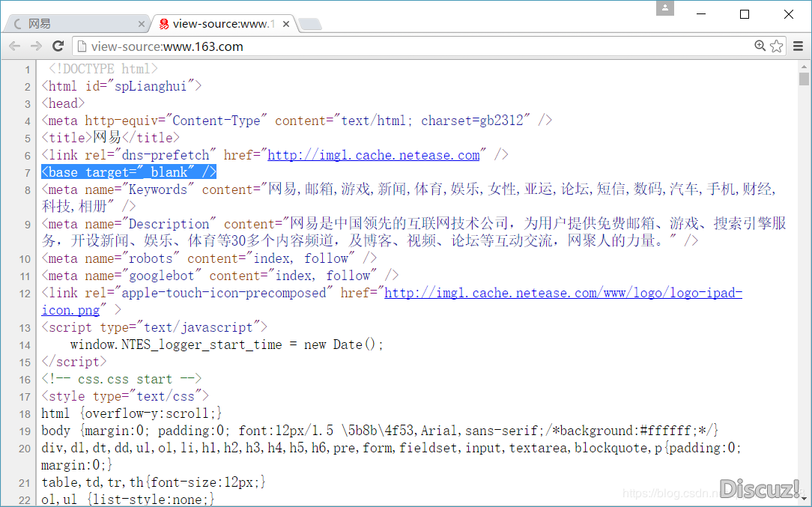Click the browser back arrow
Screen dimensions: 812x507
pos(14,46)
